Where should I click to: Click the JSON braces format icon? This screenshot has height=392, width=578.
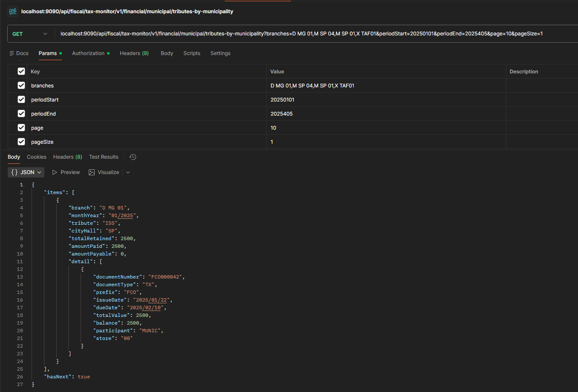pyautogui.click(x=15, y=172)
